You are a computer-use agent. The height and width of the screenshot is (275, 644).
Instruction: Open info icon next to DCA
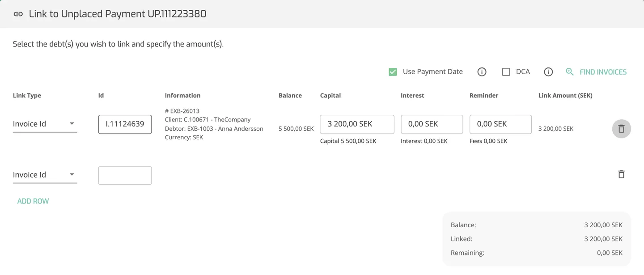(x=548, y=72)
